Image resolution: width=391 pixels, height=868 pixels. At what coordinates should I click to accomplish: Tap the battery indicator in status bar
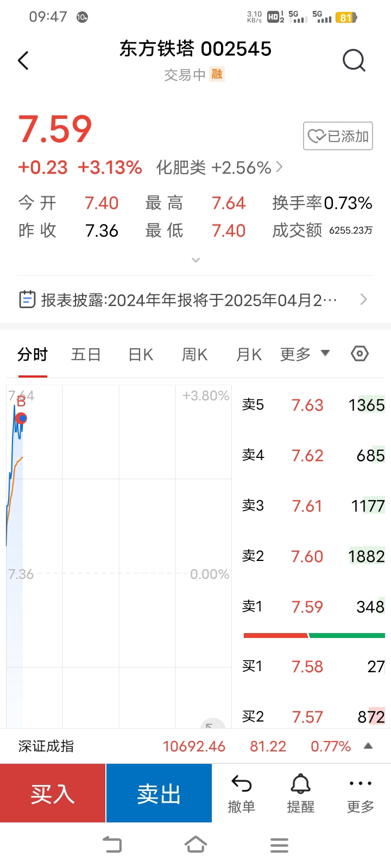tap(346, 17)
